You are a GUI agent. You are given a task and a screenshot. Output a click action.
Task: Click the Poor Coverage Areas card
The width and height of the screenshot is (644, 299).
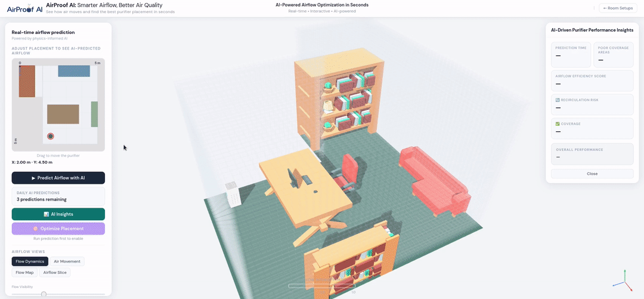(614, 55)
